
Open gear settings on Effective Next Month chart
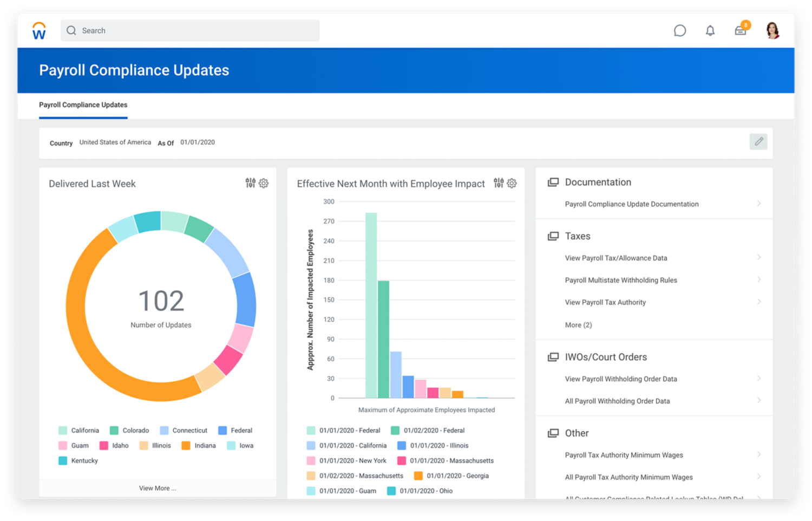pos(512,184)
